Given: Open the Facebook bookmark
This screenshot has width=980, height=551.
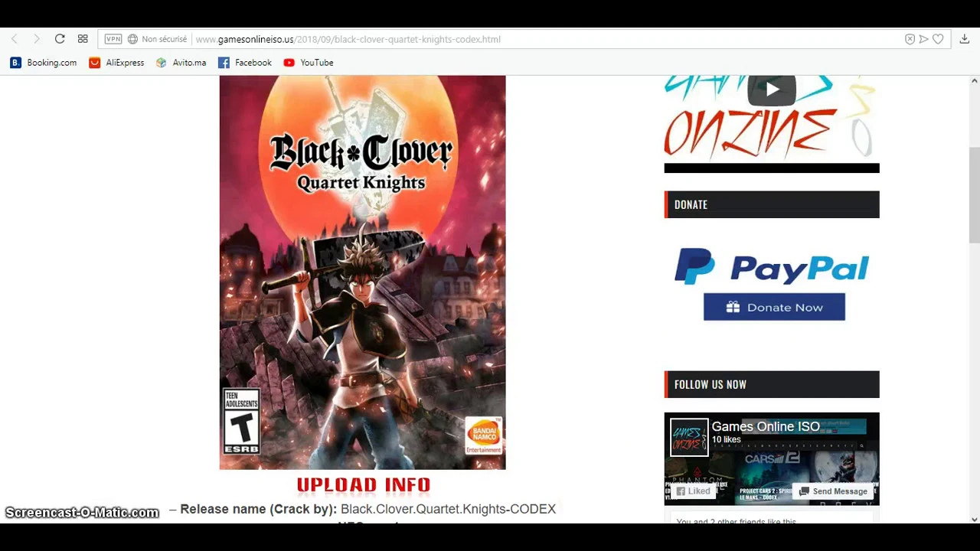Looking at the screenshot, I should 245,63.
